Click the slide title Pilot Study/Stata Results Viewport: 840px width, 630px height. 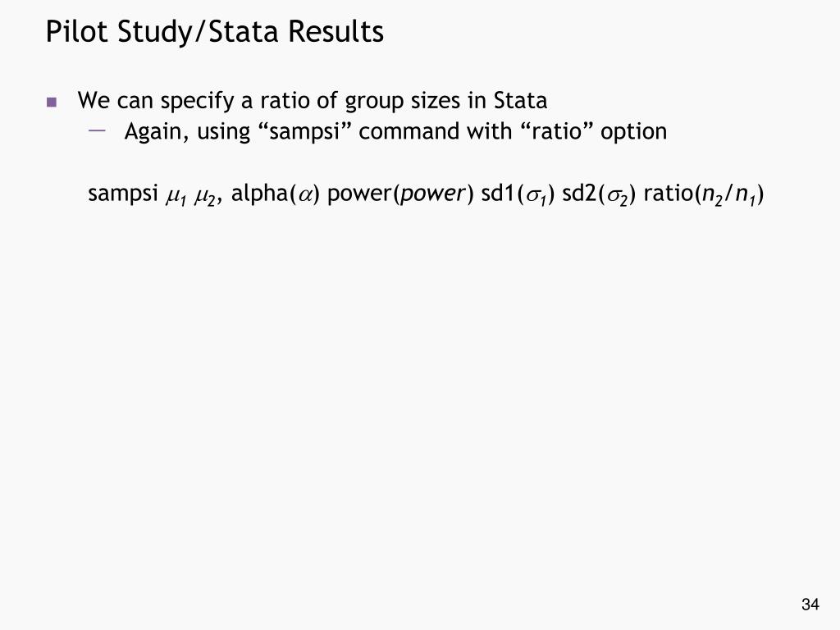(214, 32)
